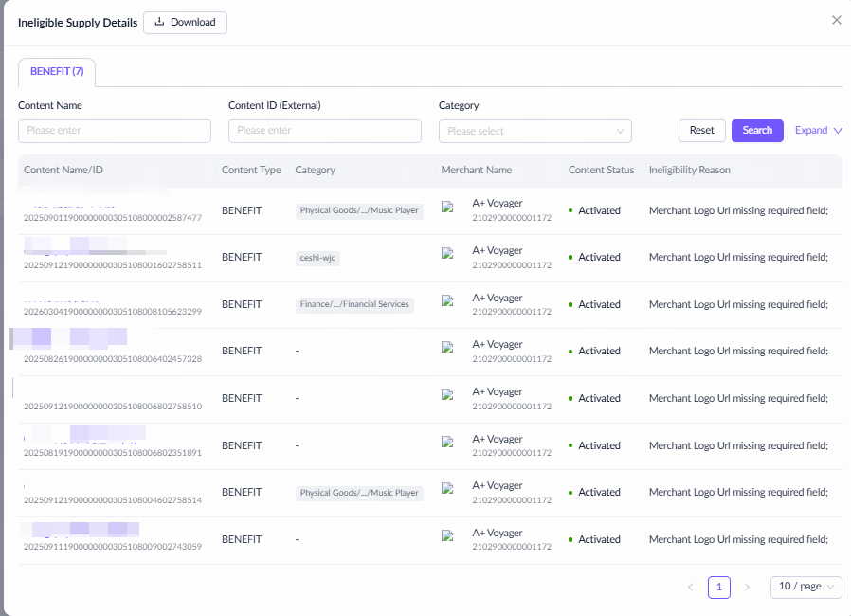
Task: Click the purple Search button
Action: click(756, 131)
